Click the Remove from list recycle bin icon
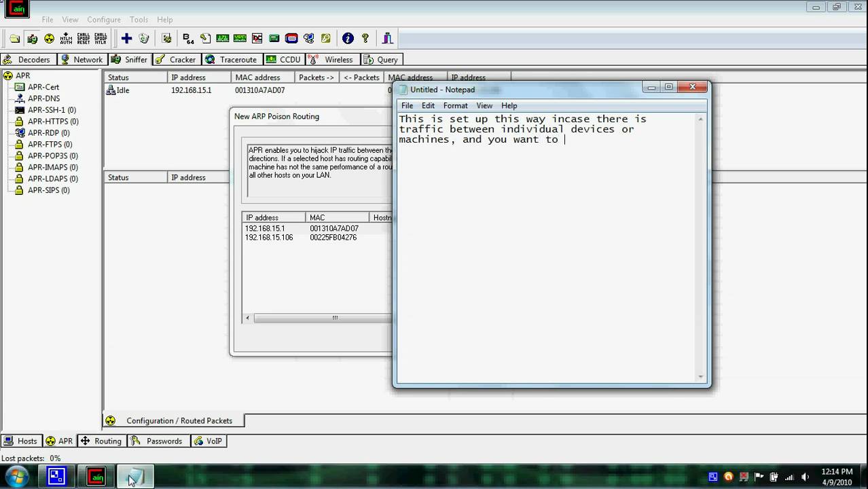The image size is (868, 489). coord(144,39)
